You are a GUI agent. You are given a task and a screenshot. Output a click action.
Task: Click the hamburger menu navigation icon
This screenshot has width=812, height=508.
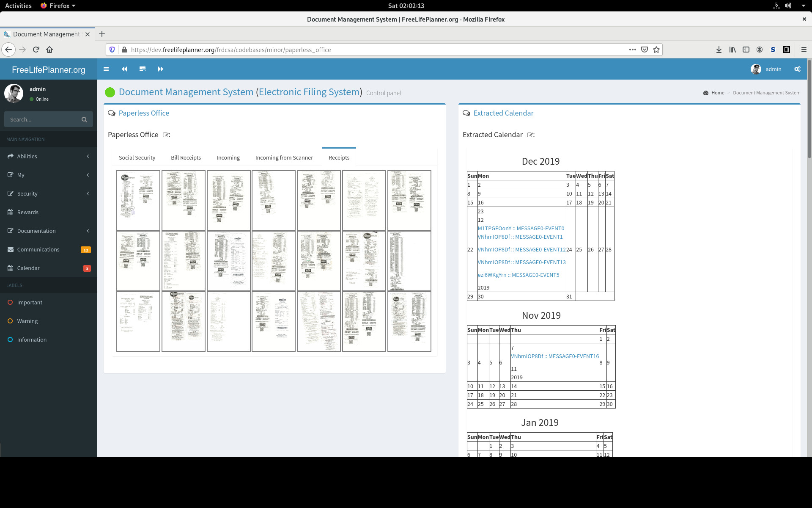[x=106, y=69]
